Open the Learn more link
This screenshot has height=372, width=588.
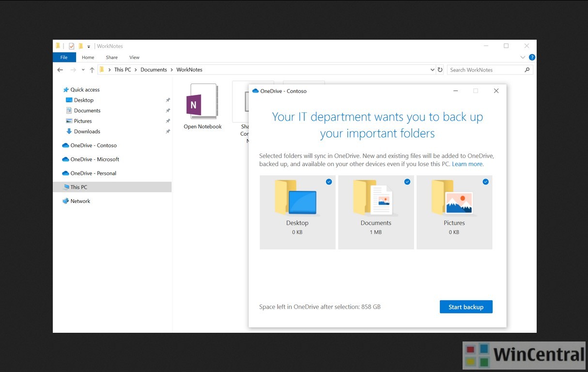pos(466,164)
